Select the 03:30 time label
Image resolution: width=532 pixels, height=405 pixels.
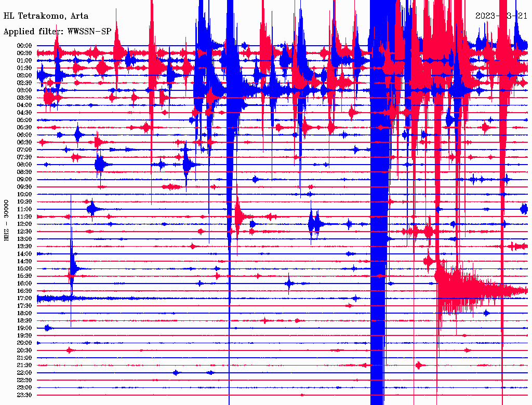24,98
